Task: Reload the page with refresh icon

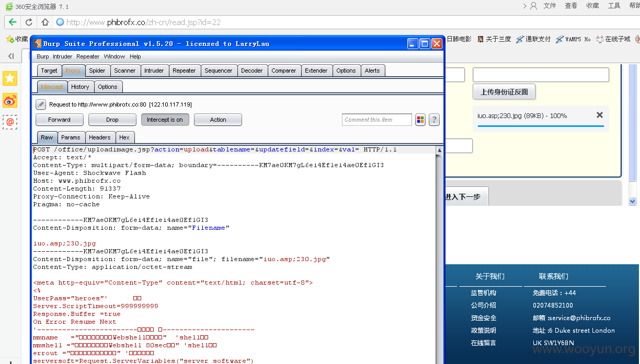Action: (29, 22)
